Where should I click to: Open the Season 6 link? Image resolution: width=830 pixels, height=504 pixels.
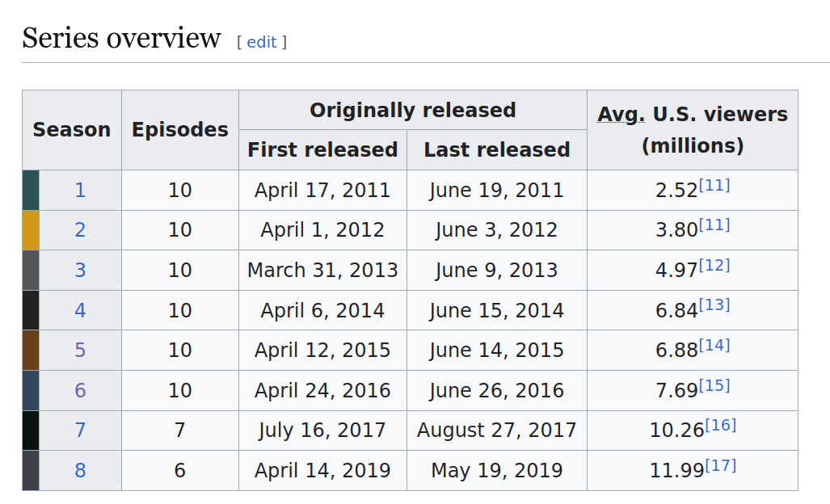80,390
